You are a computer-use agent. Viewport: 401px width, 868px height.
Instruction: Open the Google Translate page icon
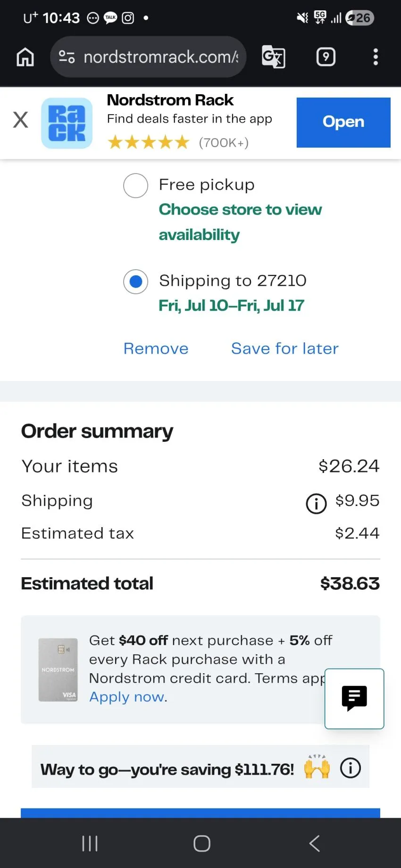(274, 57)
